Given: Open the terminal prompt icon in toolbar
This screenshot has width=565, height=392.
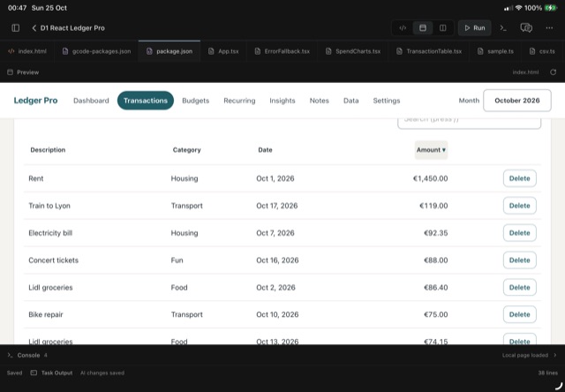Looking at the screenshot, I should [503, 27].
